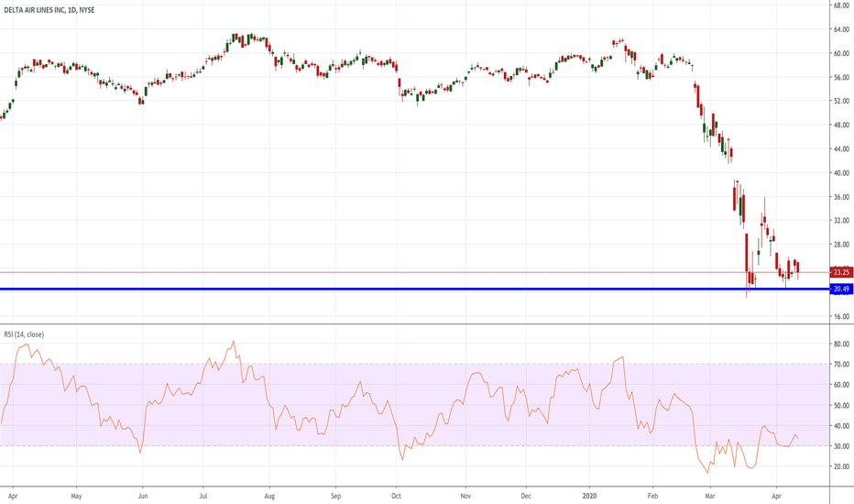Click the RSI 70.00 axis label
Image resolution: width=854 pixels, height=504 pixels.
[x=841, y=364]
